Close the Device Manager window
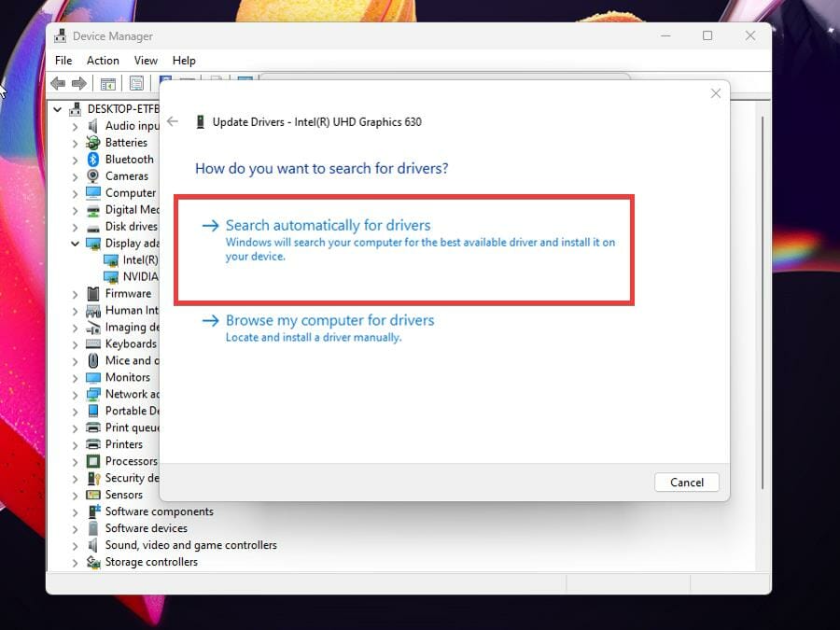This screenshot has width=840, height=630. pyautogui.click(x=750, y=35)
